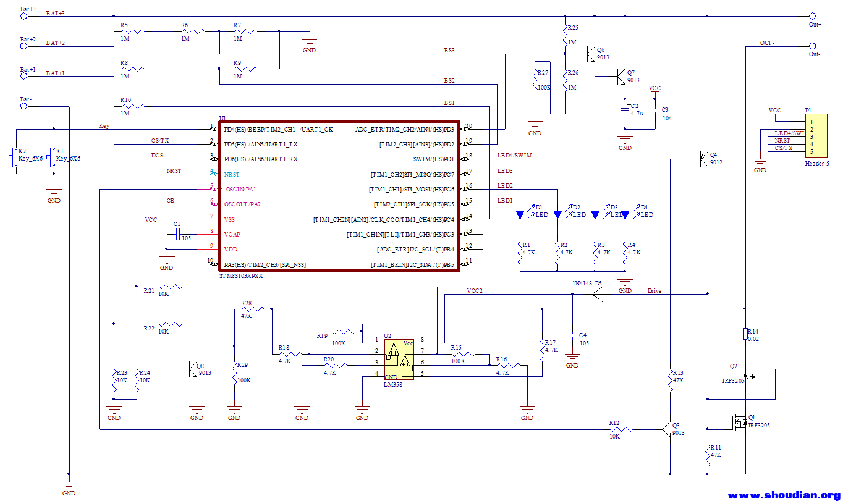Viewport: 843px width, 504px height.
Task: Click transistor Q7 9013 symbol
Action: click(x=621, y=77)
